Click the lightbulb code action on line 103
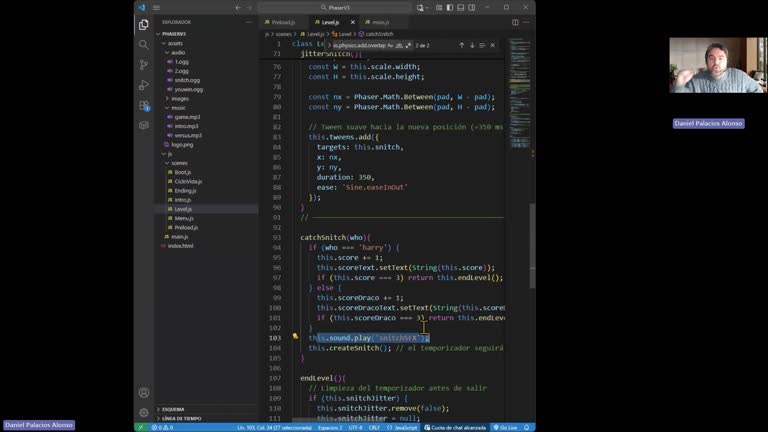This screenshot has height=432, width=768. (295, 336)
